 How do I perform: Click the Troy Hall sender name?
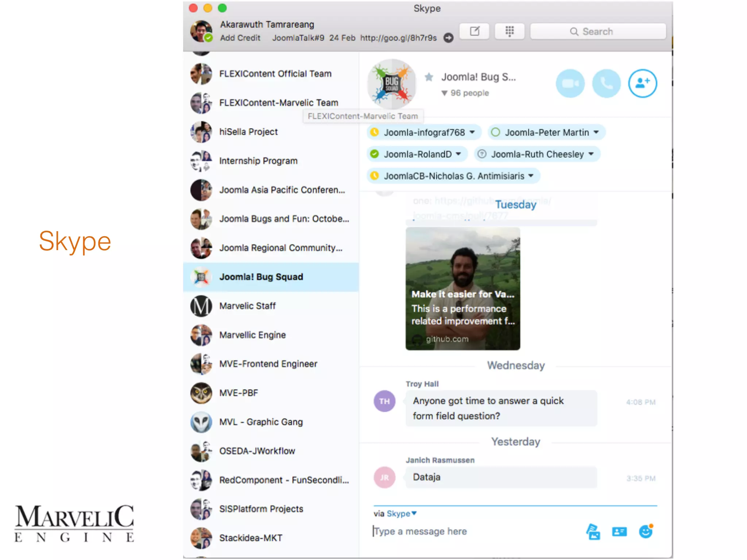click(x=422, y=384)
